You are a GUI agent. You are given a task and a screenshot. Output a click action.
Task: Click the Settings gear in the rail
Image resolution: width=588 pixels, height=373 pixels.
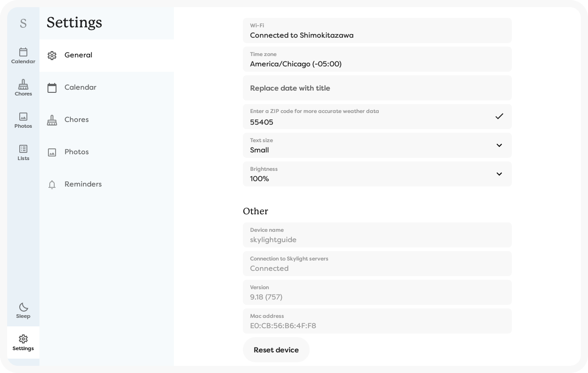(23, 343)
